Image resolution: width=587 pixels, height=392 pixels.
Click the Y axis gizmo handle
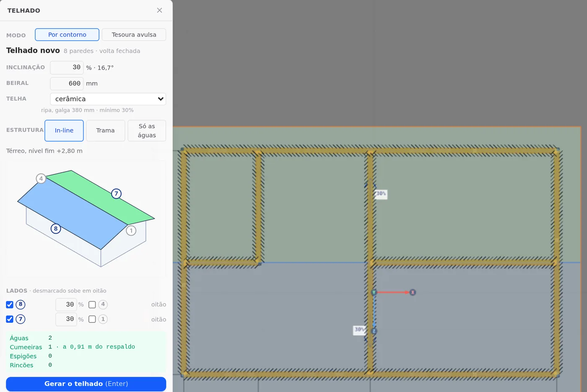374,293
